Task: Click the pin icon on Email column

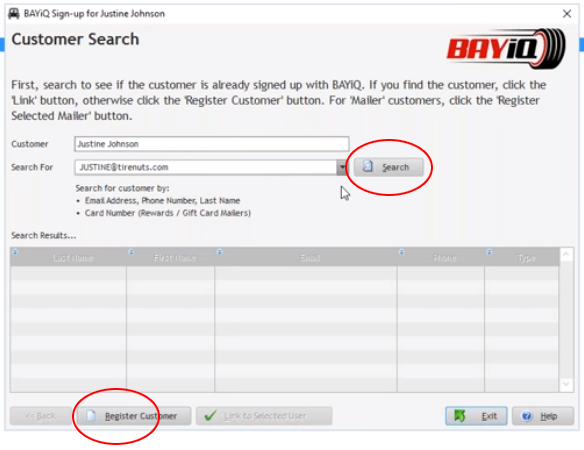Action: point(219,252)
